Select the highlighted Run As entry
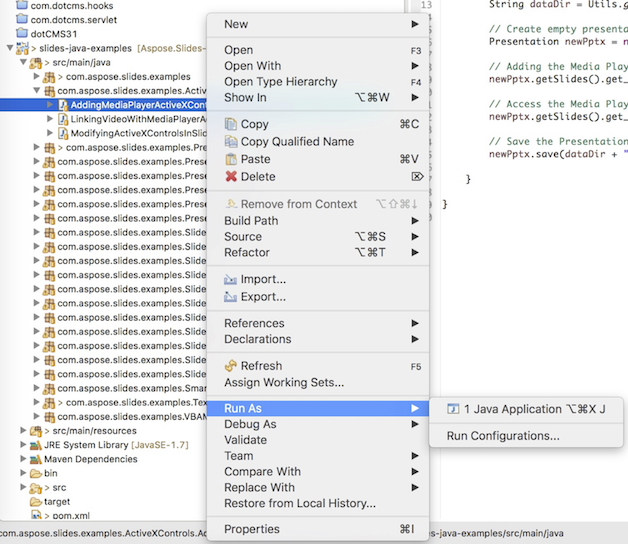This screenshot has width=628, height=544. (x=318, y=409)
